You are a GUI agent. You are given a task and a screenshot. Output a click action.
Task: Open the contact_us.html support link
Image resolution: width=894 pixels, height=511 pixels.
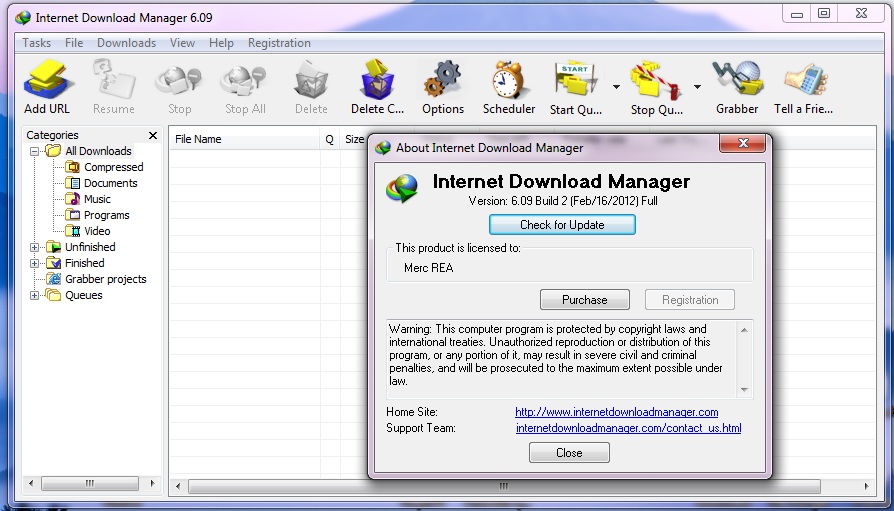[628, 428]
